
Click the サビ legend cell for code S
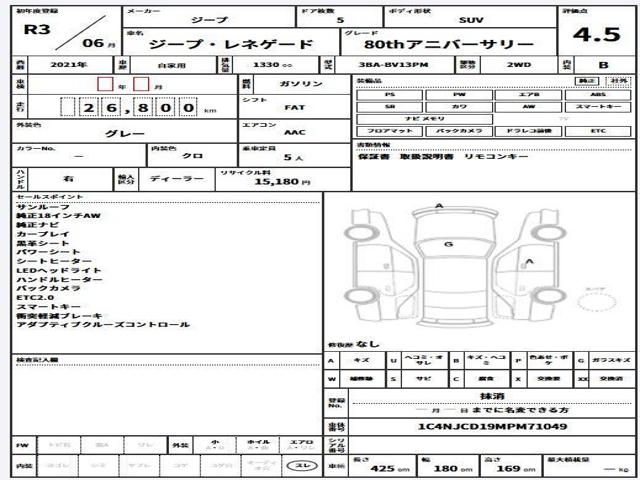click(424, 379)
